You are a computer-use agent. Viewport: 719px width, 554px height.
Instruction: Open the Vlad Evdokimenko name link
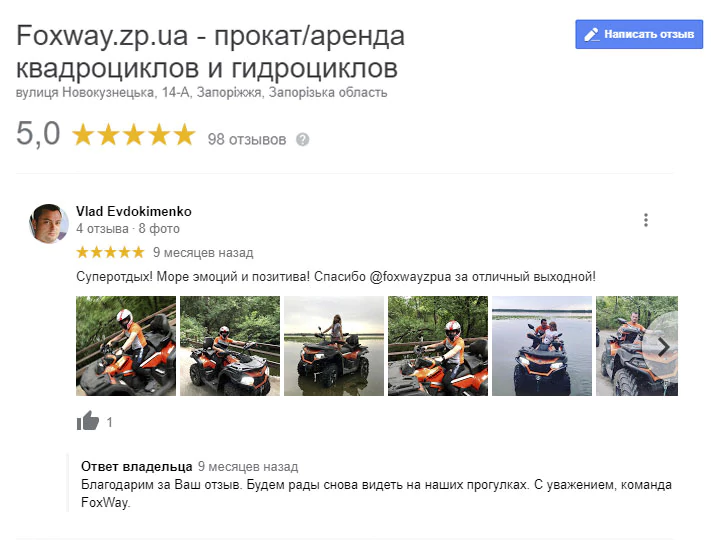pos(134,211)
